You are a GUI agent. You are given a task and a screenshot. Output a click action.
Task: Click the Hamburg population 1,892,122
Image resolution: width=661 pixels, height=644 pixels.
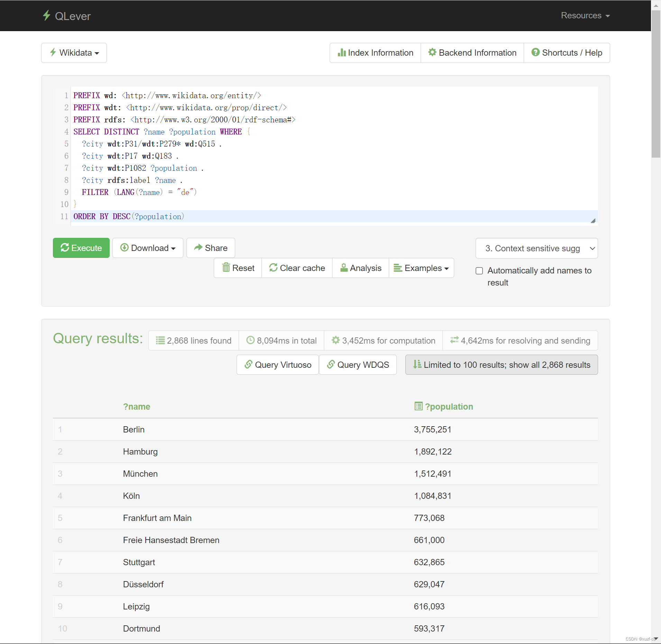pyautogui.click(x=433, y=451)
